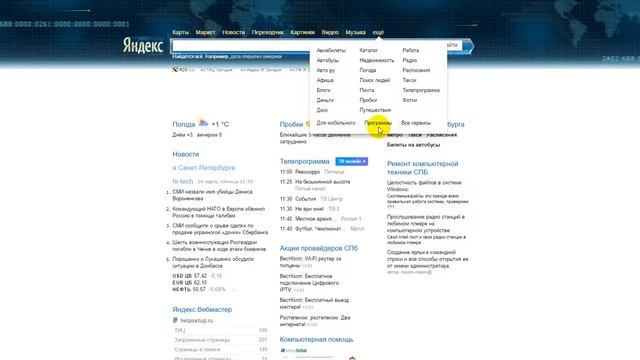Screen dimensions: 640x360
Task: Open Целостность файлов в системе Windows article
Action: [424, 186]
